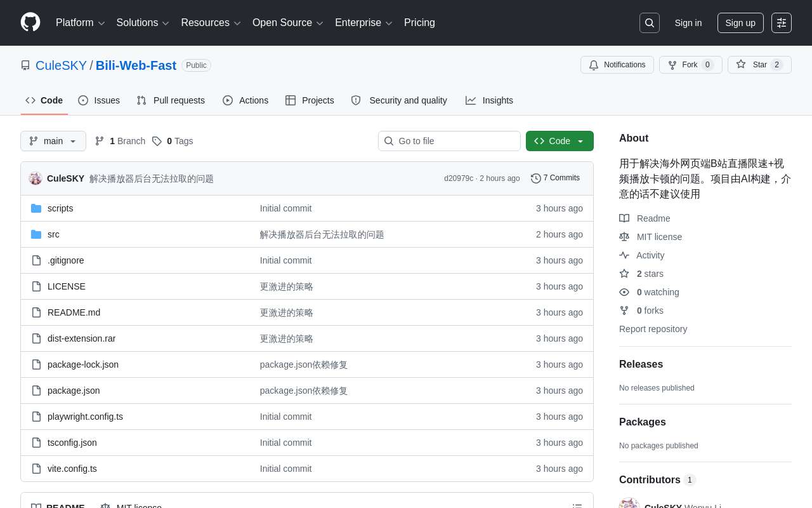The width and height of the screenshot is (812, 508).
Task: Click the fork icon beside 0 forks
Action: tap(624, 311)
